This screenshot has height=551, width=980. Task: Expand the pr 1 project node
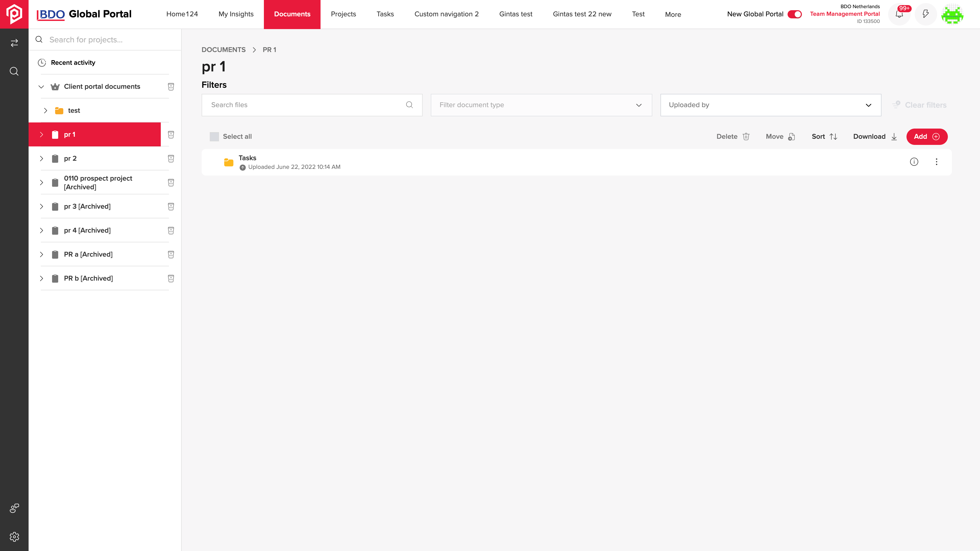pyautogui.click(x=41, y=135)
